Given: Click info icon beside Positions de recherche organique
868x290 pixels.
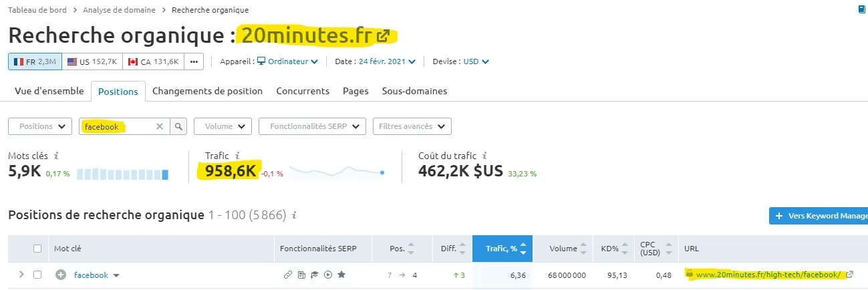Looking at the screenshot, I should (294, 215).
